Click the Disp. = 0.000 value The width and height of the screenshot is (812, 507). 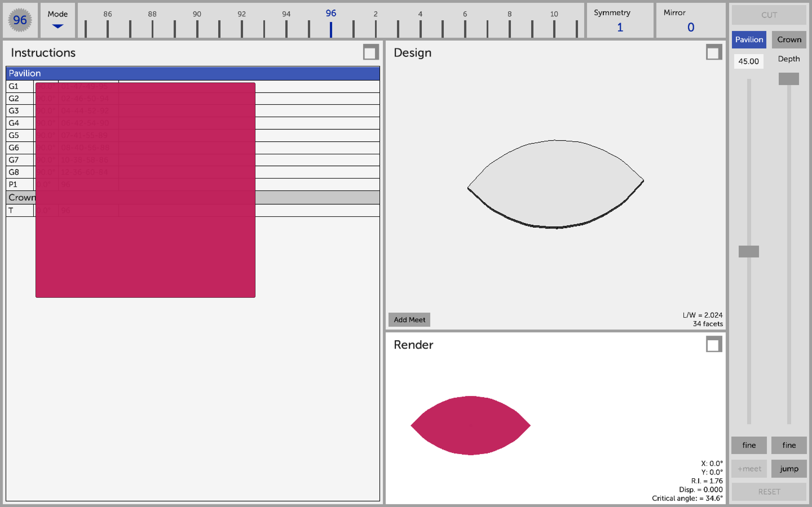[x=701, y=489]
